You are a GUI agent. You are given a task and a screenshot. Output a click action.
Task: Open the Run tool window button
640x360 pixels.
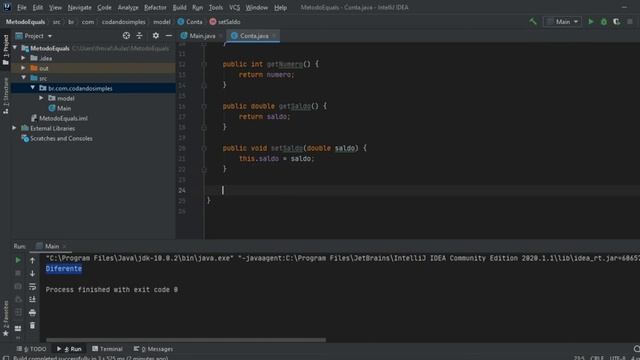tap(69, 349)
